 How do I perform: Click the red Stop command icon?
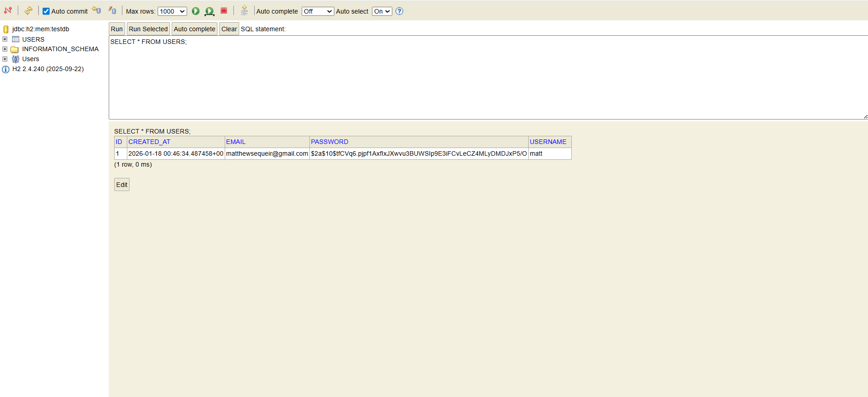pos(224,11)
